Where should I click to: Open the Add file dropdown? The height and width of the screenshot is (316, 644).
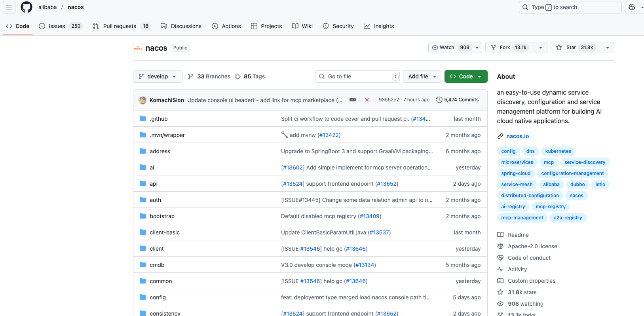pos(422,76)
